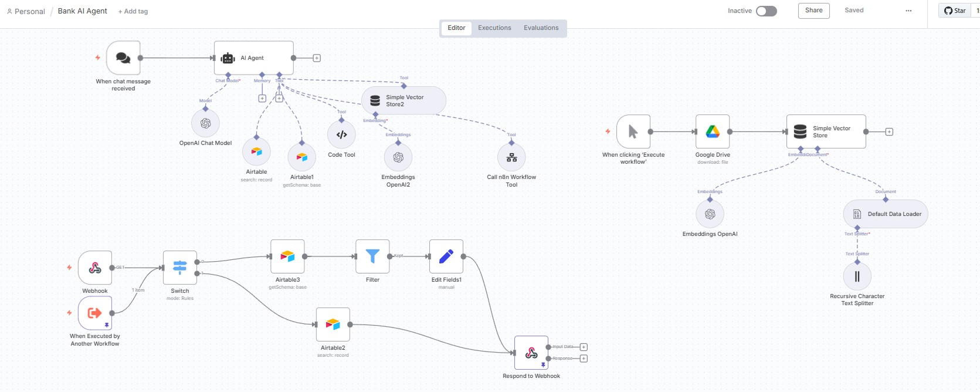Select the Recursive Character Text Splitter node
This screenshot has width=980, height=392.
click(x=857, y=276)
